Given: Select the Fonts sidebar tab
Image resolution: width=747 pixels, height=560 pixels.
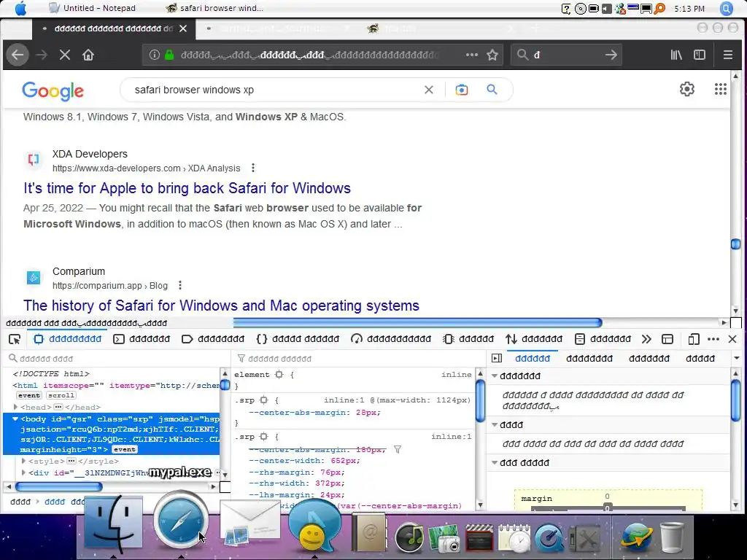Looking at the screenshot, I should [700, 358].
